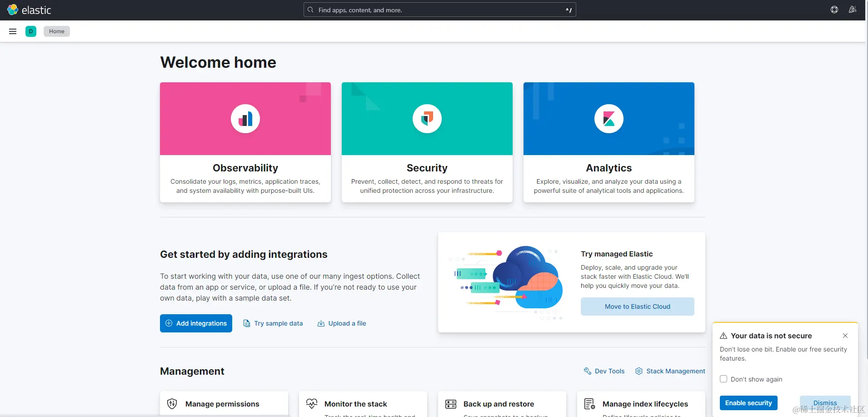Image resolution: width=868 pixels, height=417 pixels.
Task: Toggle the hamburger navigation menu
Action: 13,31
